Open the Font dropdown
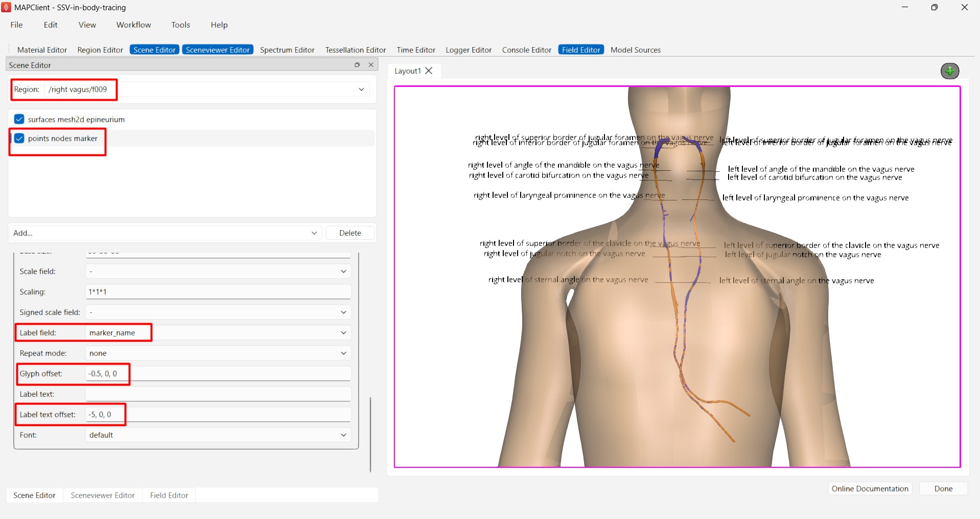The image size is (980, 519). pyautogui.click(x=218, y=435)
